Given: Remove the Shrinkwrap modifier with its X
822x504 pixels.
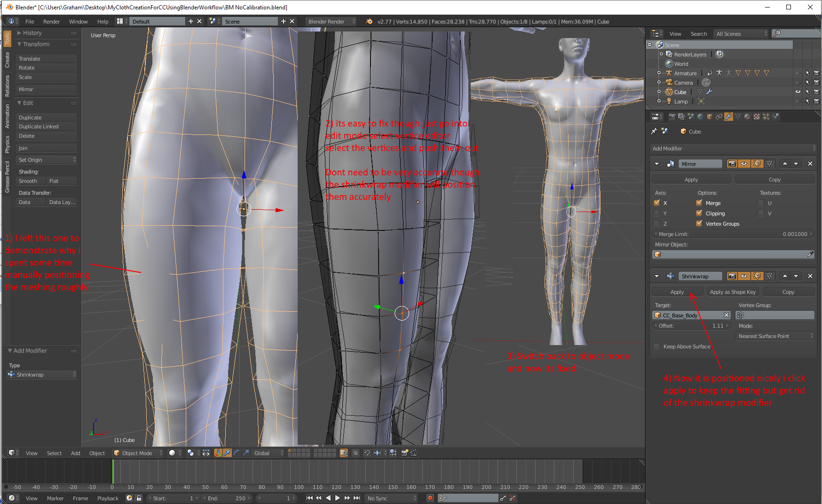Looking at the screenshot, I should pos(810,276).
